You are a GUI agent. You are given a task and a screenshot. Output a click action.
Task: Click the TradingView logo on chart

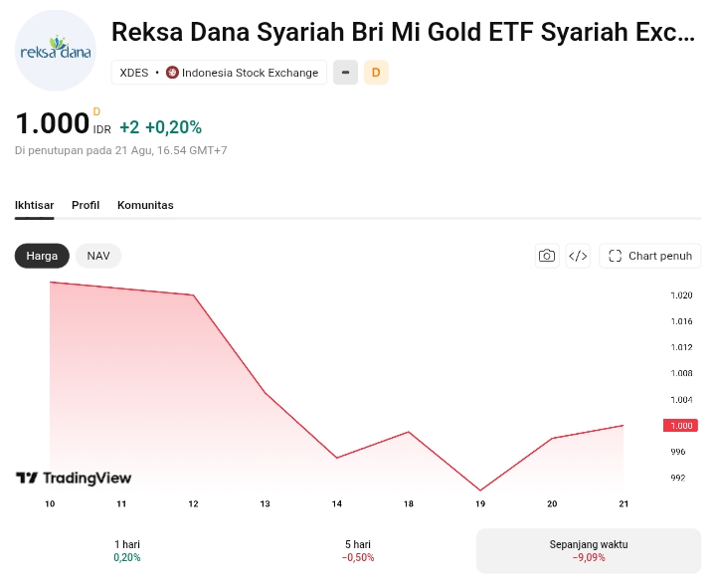[x=74, y=478]
